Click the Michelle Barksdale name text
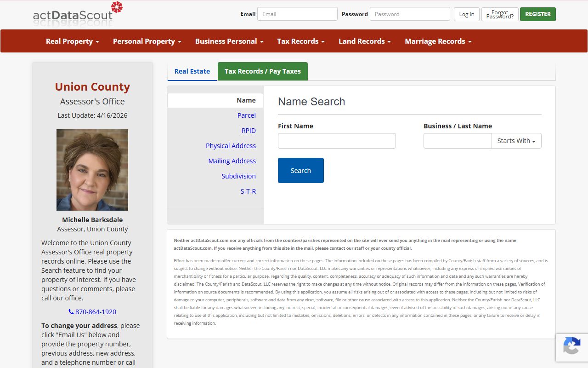This screenshot has width=588, height=368. [x=92, y=220]
